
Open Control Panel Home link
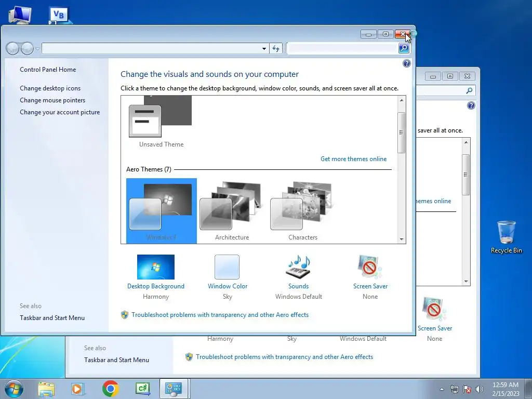(x=48, y=70)
